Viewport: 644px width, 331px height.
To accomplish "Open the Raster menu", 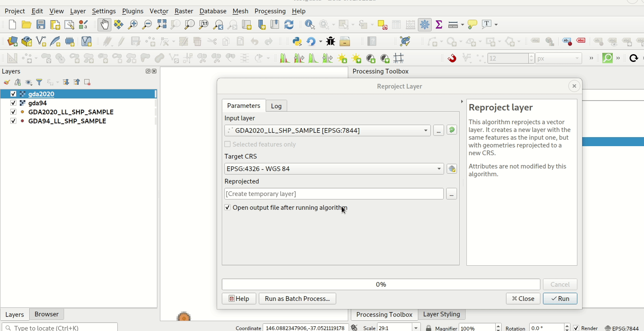I will coord(184,11).
